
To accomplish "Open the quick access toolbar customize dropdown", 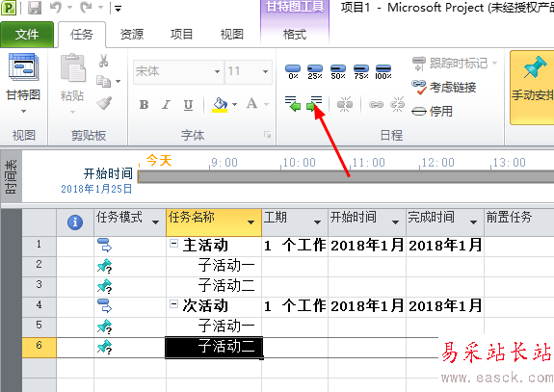I will [118, 8].
